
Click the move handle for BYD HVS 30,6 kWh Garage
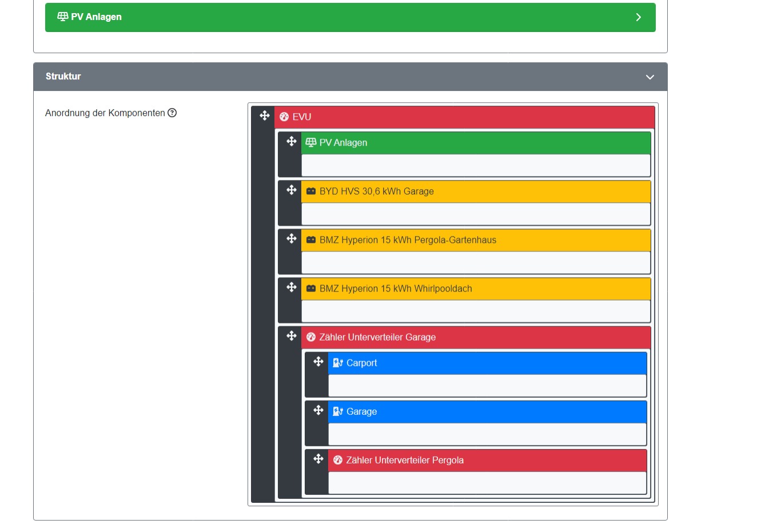(x=292, y=190)
